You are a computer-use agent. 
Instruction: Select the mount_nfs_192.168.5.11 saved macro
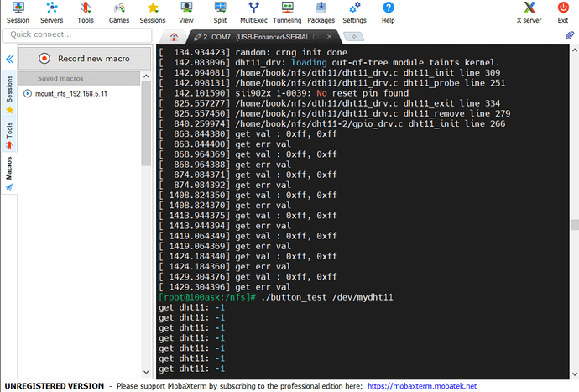(x=70, y=94)
